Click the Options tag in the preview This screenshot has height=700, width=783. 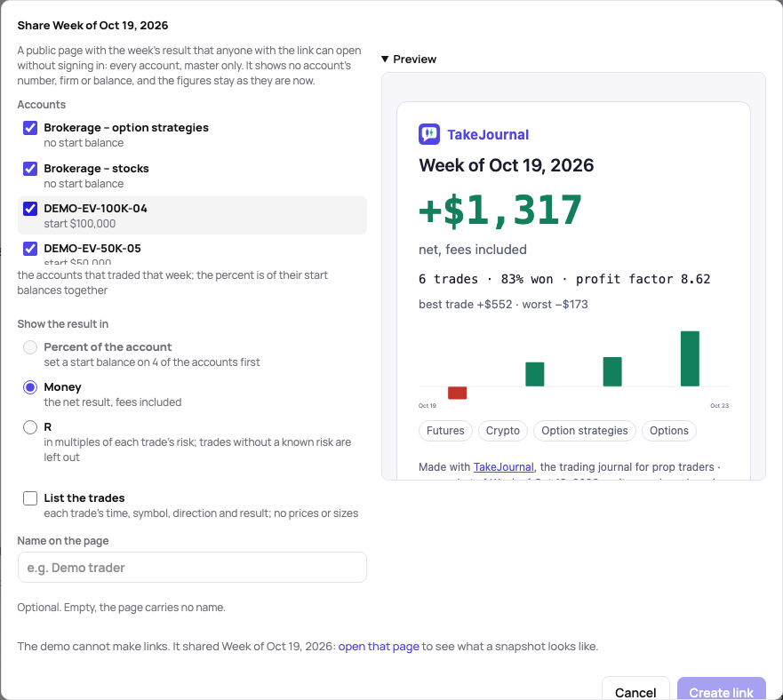point(669,431)
